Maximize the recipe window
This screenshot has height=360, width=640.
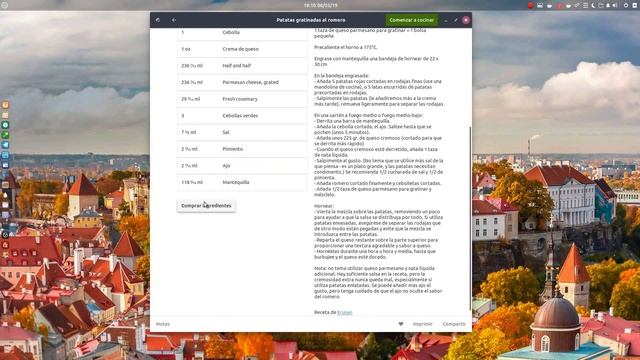pos(456,20)
